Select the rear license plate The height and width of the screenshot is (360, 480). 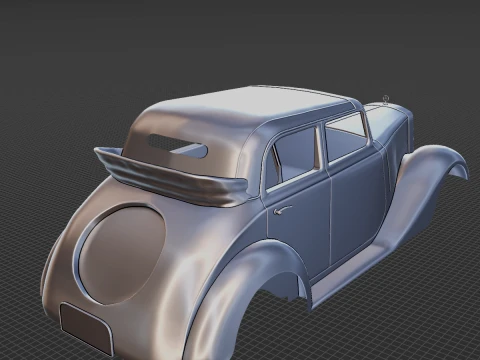(x=86, y=328)
